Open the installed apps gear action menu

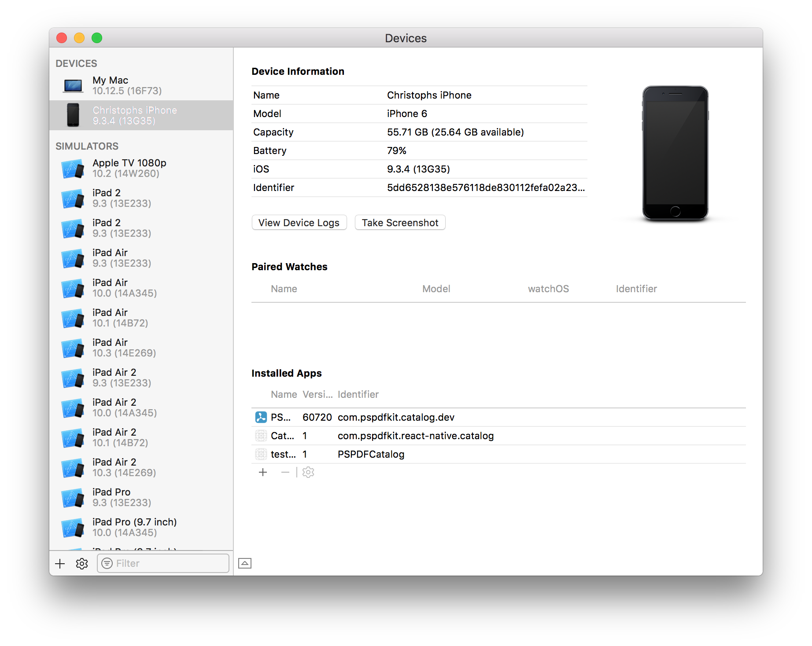(308, 472)
